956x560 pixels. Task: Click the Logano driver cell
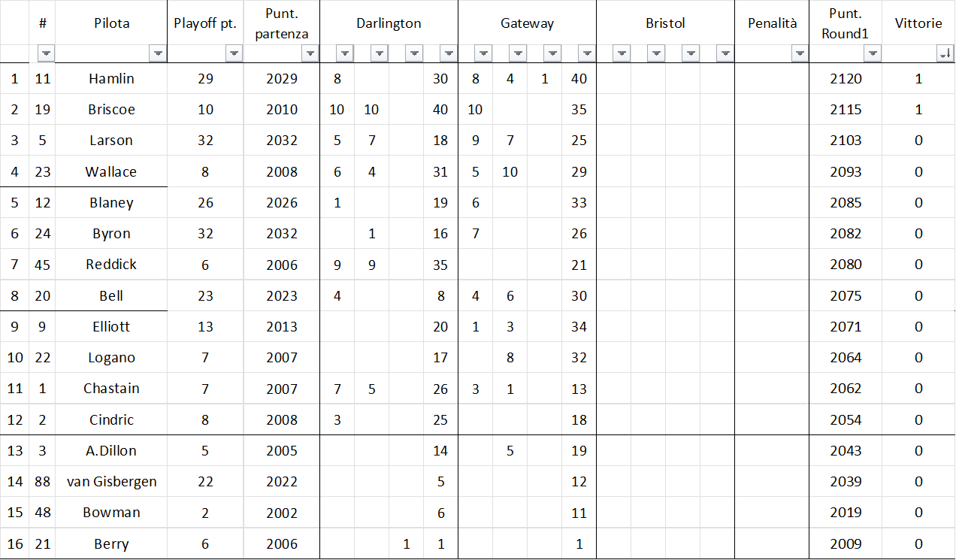111,358
